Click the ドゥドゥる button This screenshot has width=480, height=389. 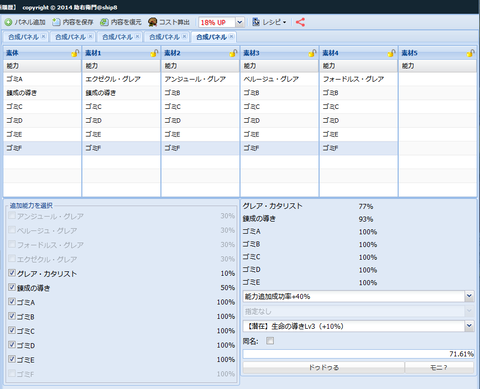pos(324,368)
